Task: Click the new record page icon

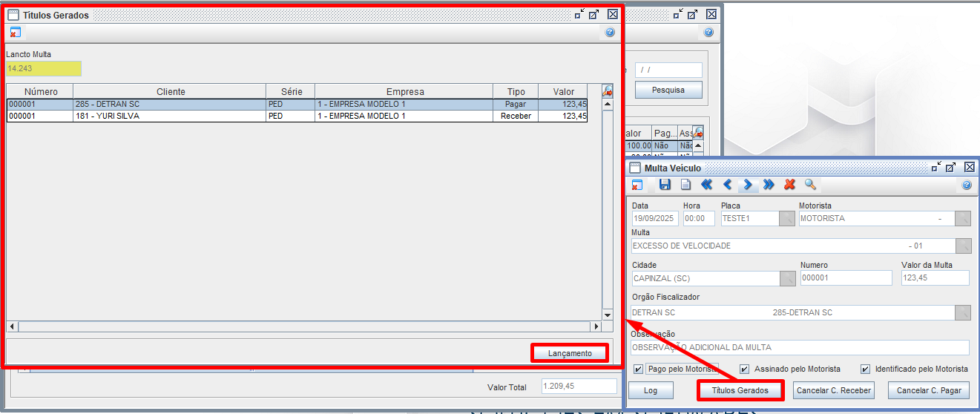Action: [685, 185]
